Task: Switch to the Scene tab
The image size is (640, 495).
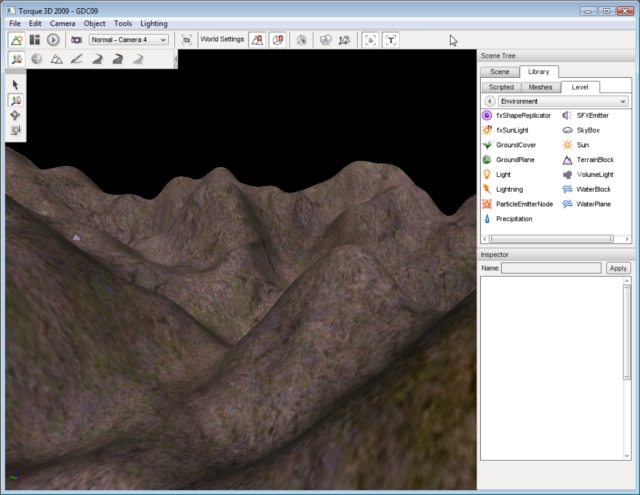Action: pyautogui.click(x=499, y=72)
